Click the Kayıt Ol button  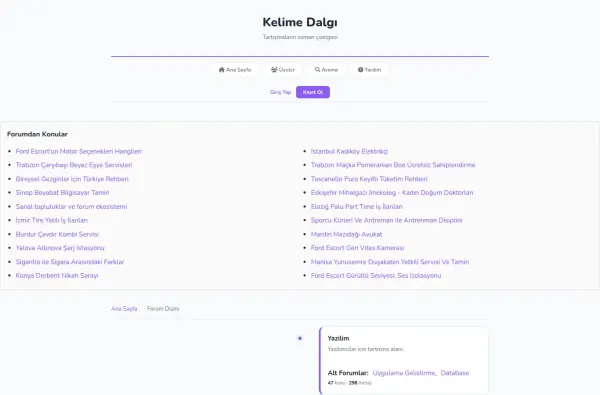pos(313,92)
